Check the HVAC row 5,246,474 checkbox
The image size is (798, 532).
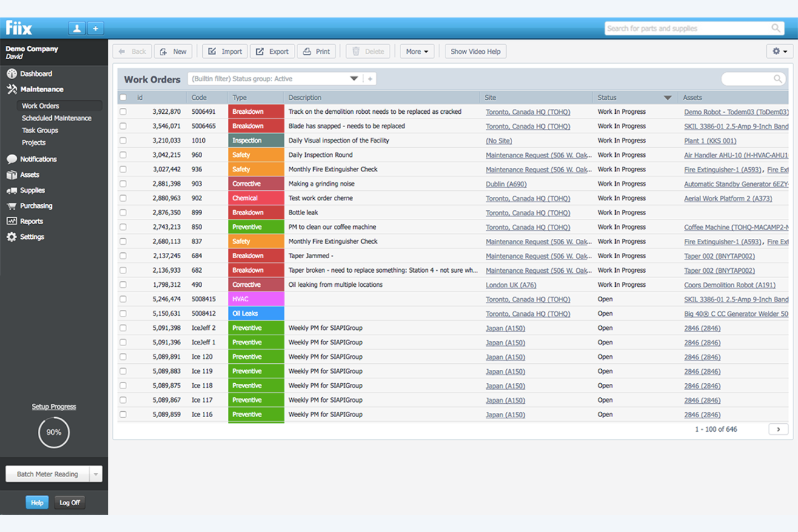(x=123, y=299)
